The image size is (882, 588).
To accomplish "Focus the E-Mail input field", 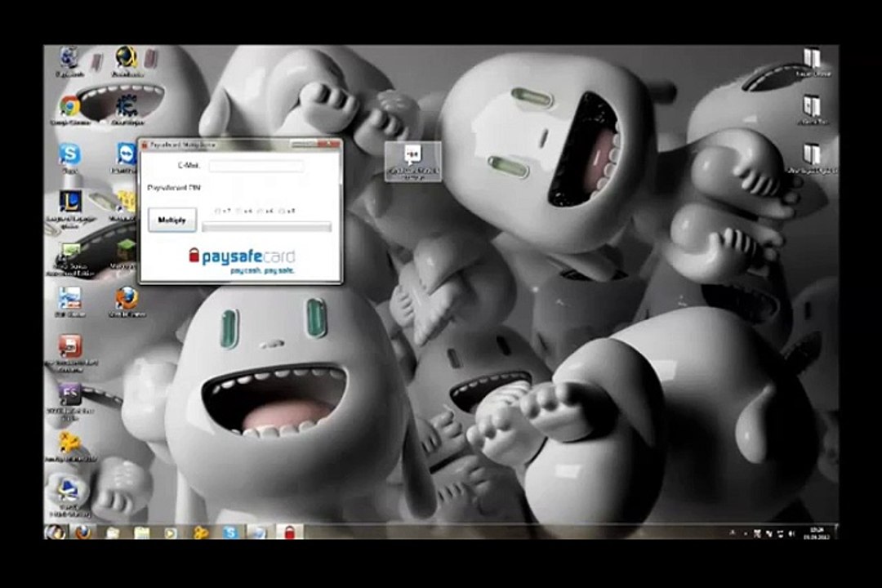I will point(256,166).
